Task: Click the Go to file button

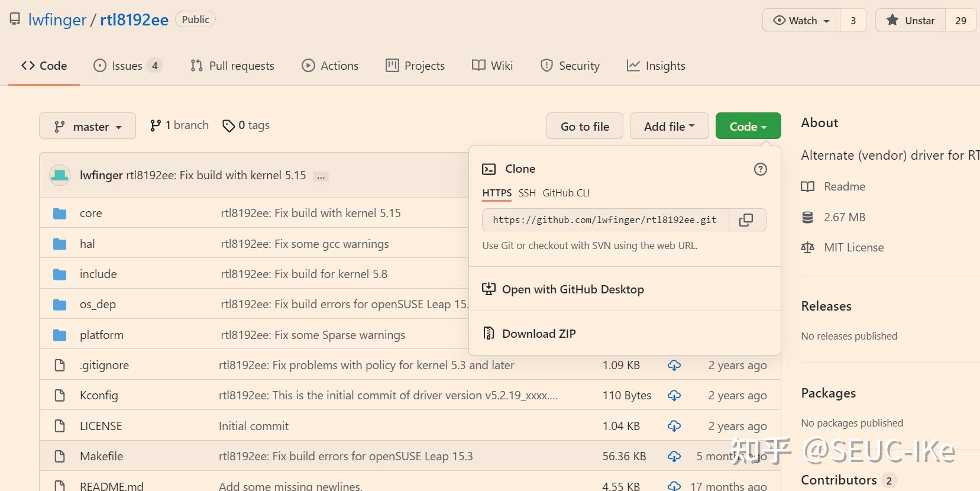Action: click(585, 126)
